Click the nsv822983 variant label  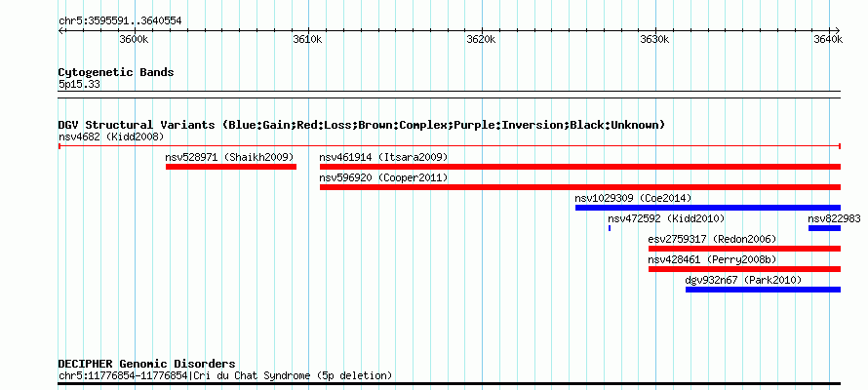[x=834, y=218]
